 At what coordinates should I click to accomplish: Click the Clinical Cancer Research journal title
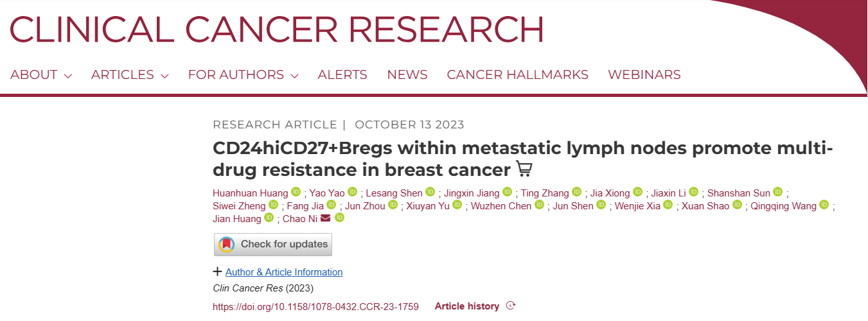(276, 29)
